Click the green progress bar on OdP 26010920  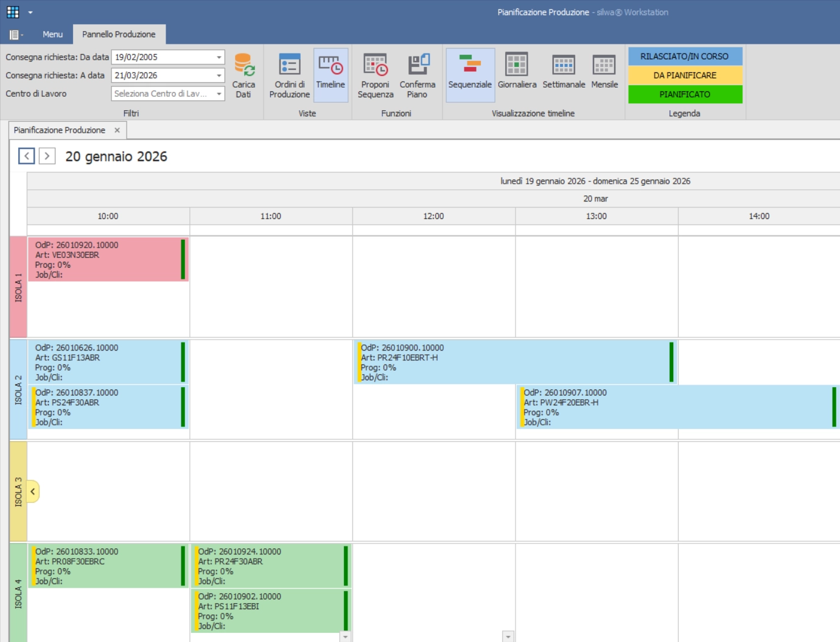(183, 260)
